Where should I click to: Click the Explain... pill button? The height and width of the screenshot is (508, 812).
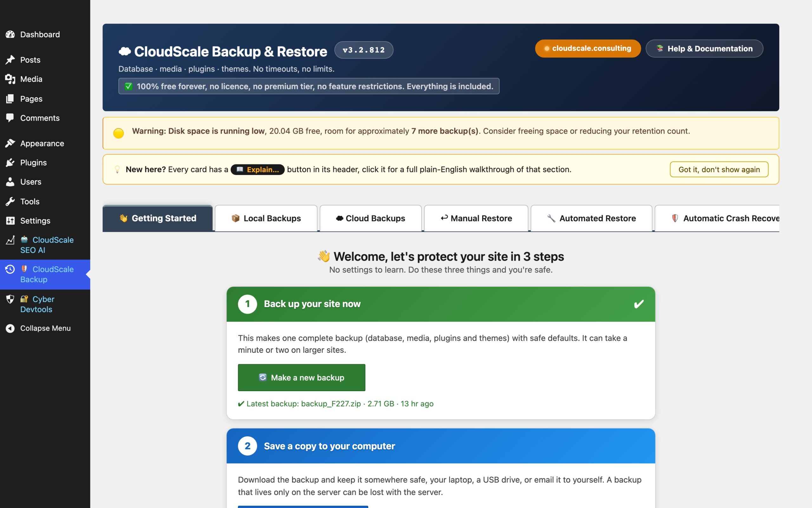pyautogui.click(x=257, y=170)
